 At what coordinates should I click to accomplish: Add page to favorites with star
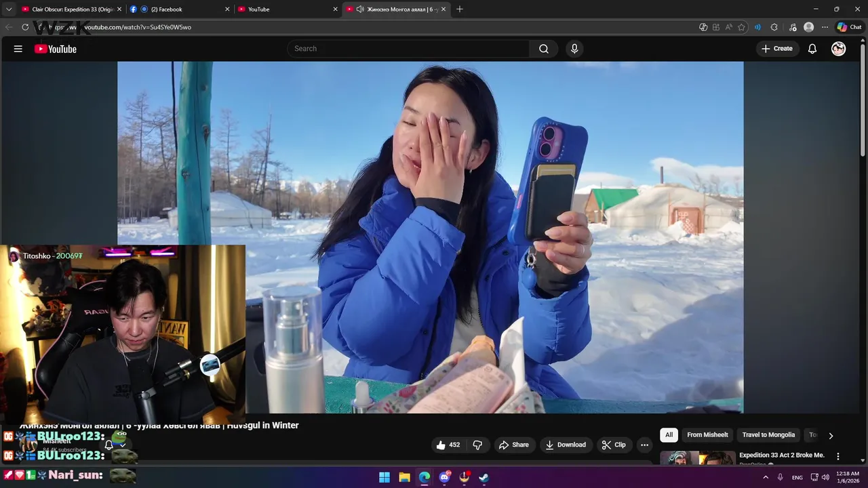[x=741, y=27]
